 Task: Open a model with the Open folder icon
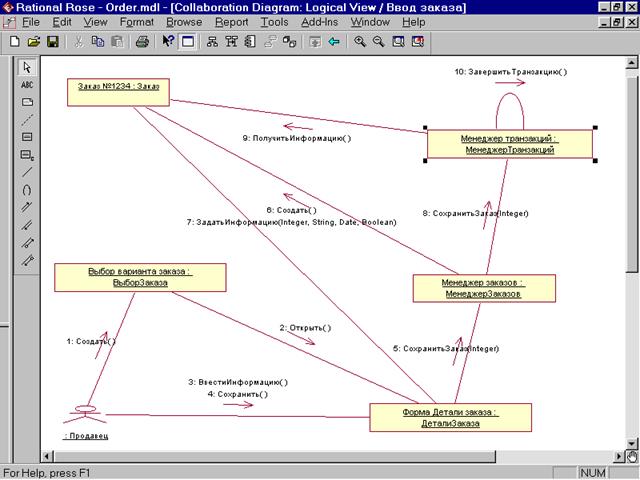(x=34, y=42)
